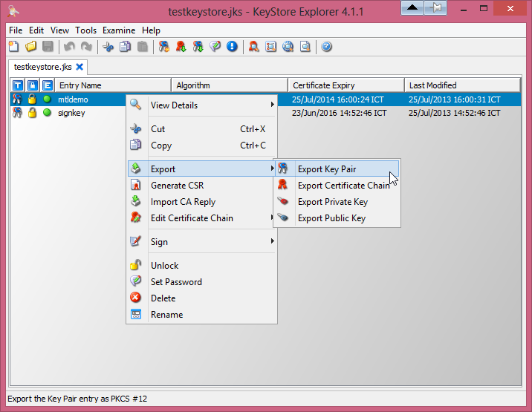Click the entry Type column header icon
532x412 pixels.
(18, 85)
